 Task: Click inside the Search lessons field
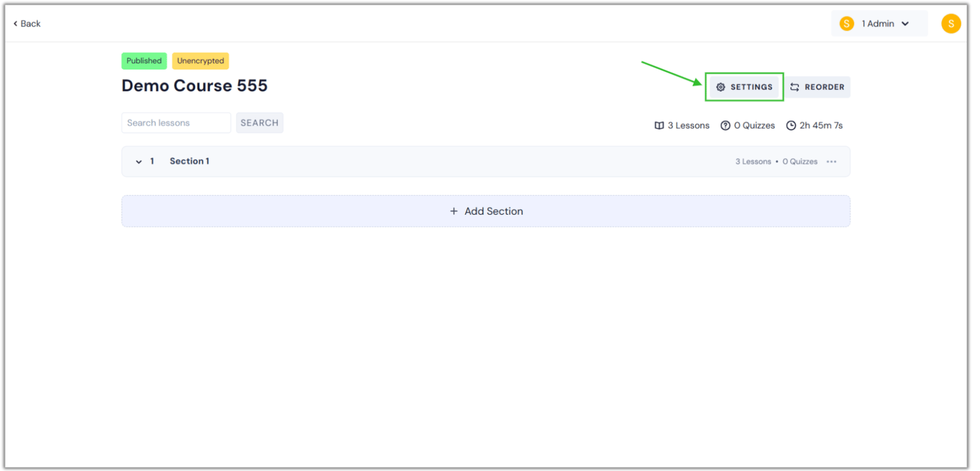coord(175,122)
